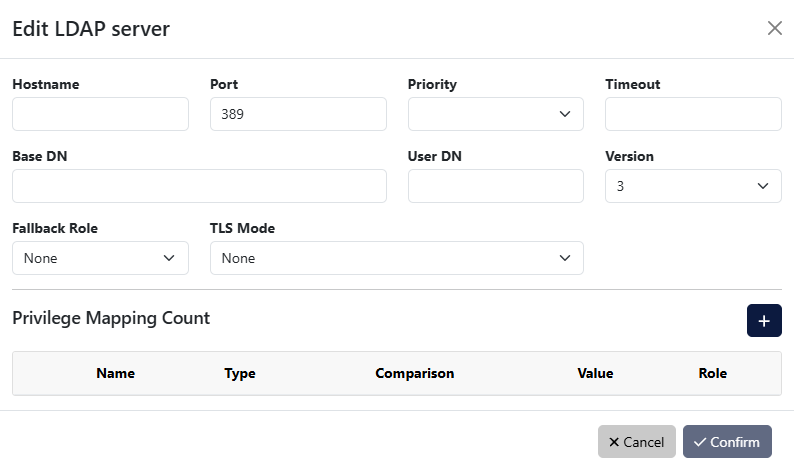Click into the Port field showing 389
Image resolution: width=794 pixels, height=470 pixels.
298,114
